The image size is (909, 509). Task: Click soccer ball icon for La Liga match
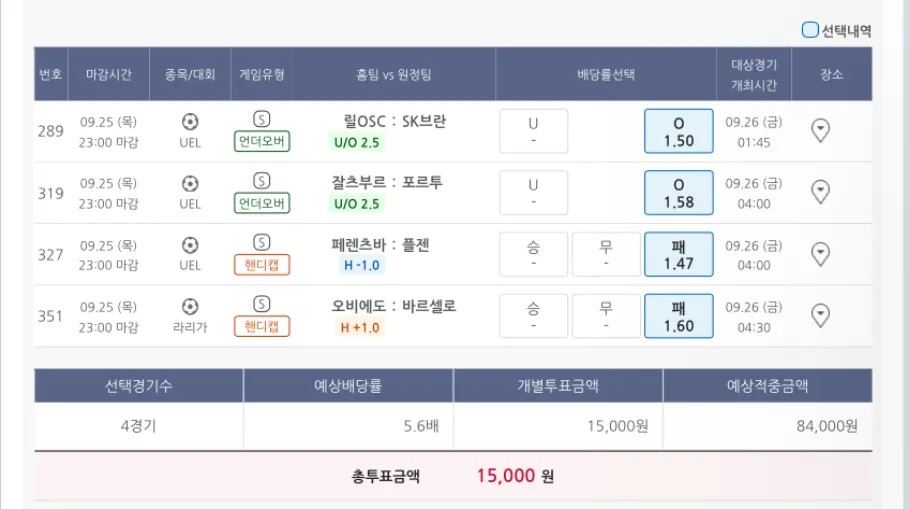point(190,306)
